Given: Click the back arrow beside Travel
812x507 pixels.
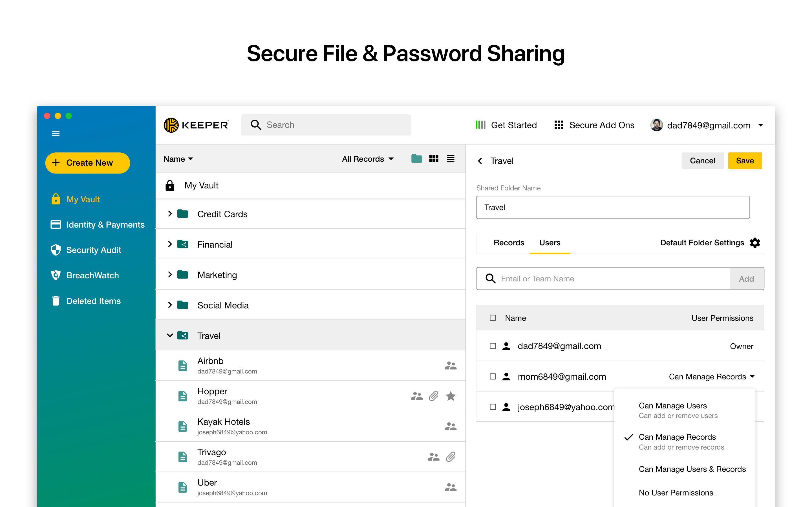Looking at the screenshot, I should pyautogui.click(x=480, y=161).
